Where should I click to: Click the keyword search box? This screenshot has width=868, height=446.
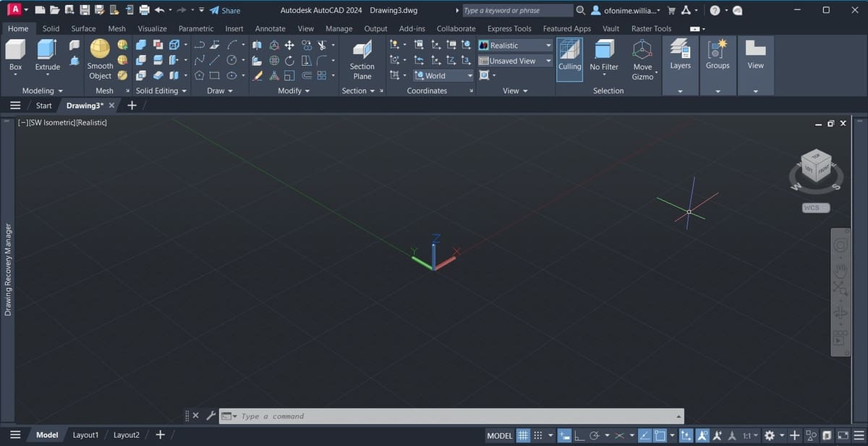516,10
